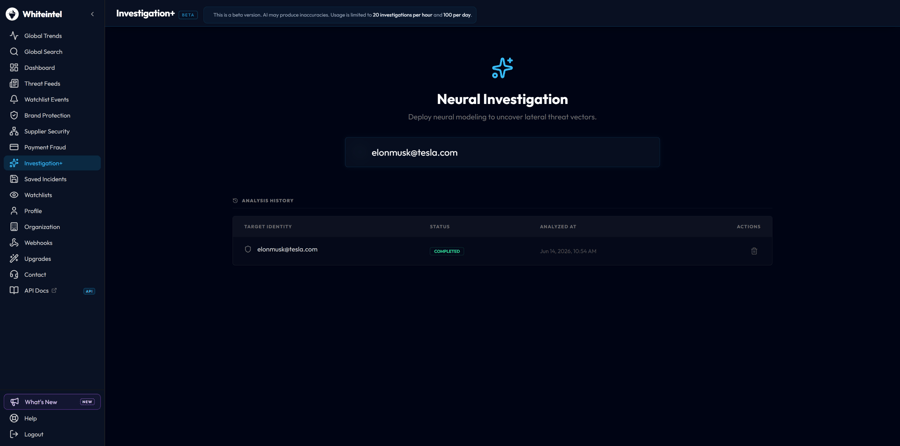Click the Whiteintel logo icon
The image size is (900, 446).
[12, 14]
